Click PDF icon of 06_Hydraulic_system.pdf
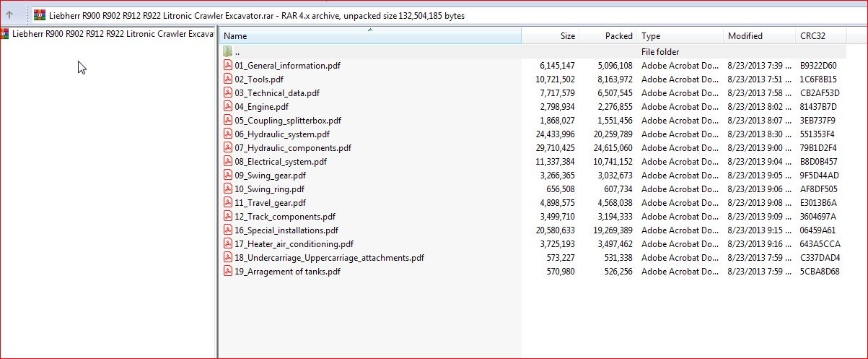The width and height of the screenshot is (868, 359). (228, 134)
